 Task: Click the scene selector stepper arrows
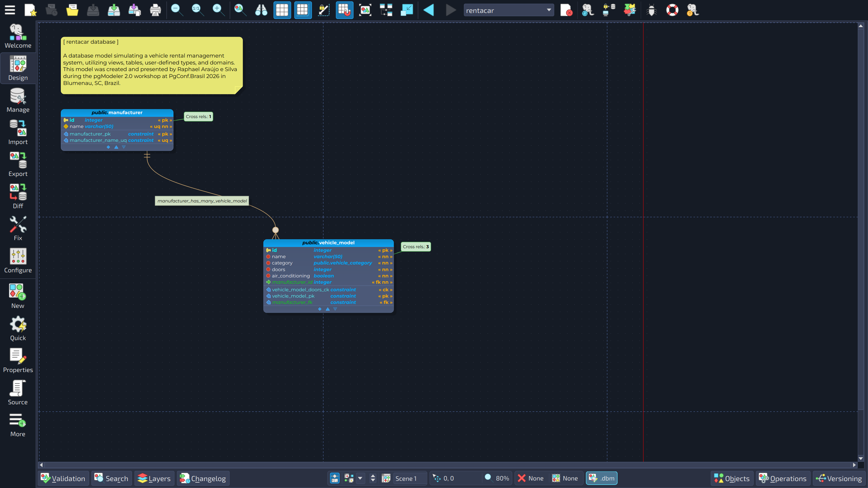[x=373, y=478]
